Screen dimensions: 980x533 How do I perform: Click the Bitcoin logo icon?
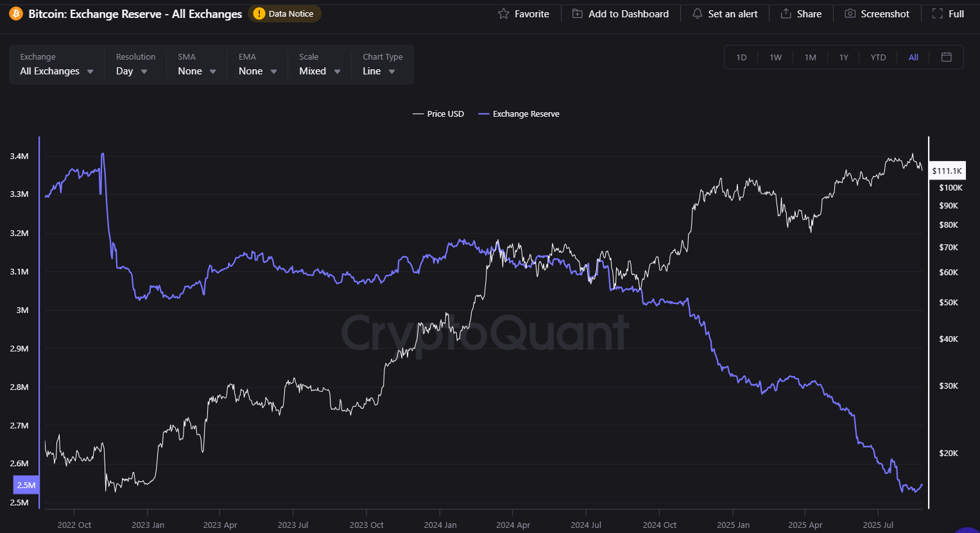pos(16,13)
